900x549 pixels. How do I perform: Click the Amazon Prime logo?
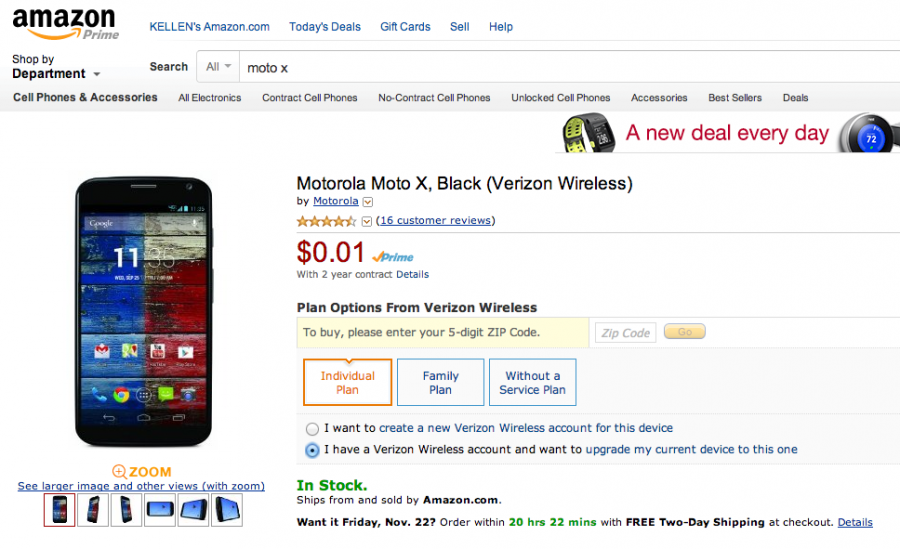click(65, 23)
